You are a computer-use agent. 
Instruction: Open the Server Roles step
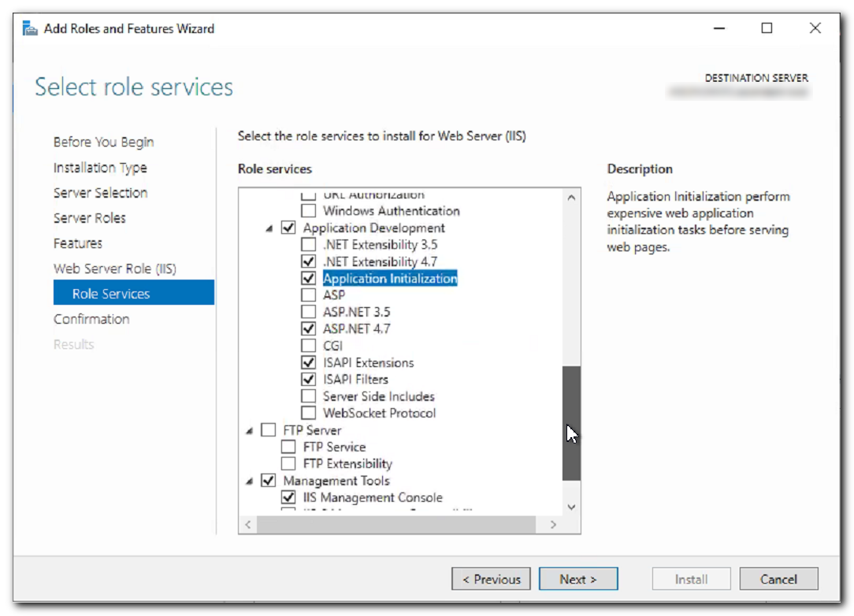[x=89, y=218]
